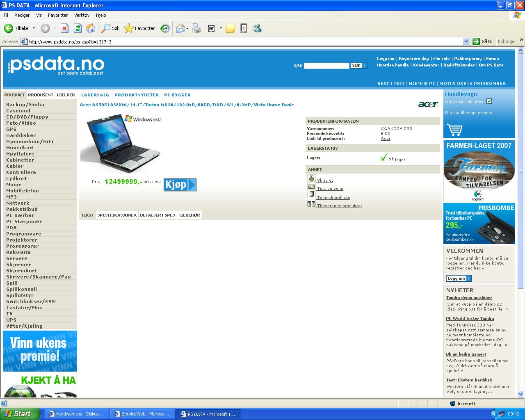The height and width of the screenshot is (420, 525).
Task: Click the PDA-style device toolbar icon
Action: point(244,28)
